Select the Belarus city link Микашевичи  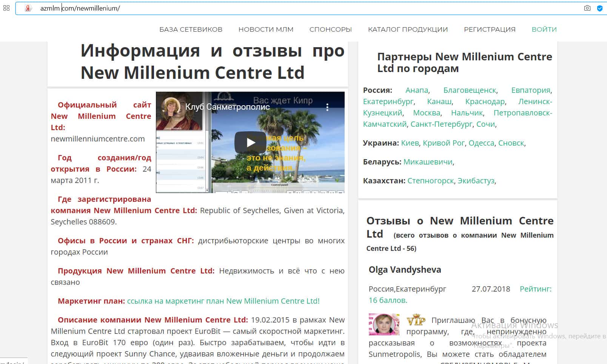click(428, 162)
